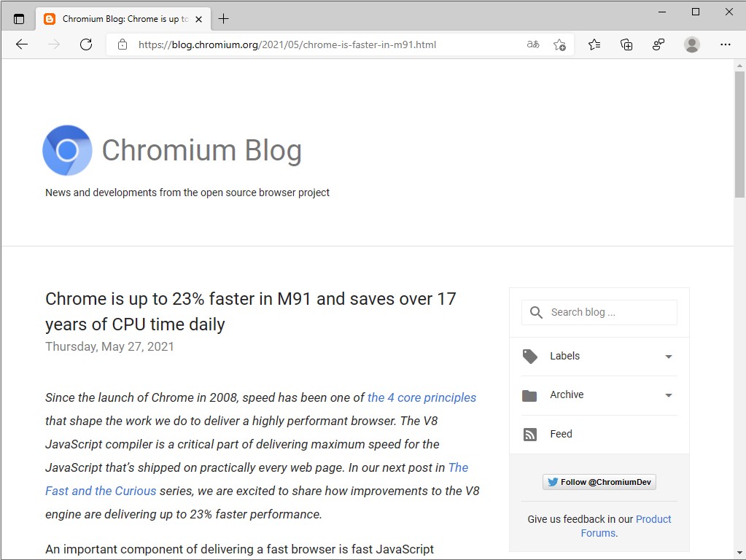Expand the Labels dropdown
Screen dimensions: 746x560
668,357
